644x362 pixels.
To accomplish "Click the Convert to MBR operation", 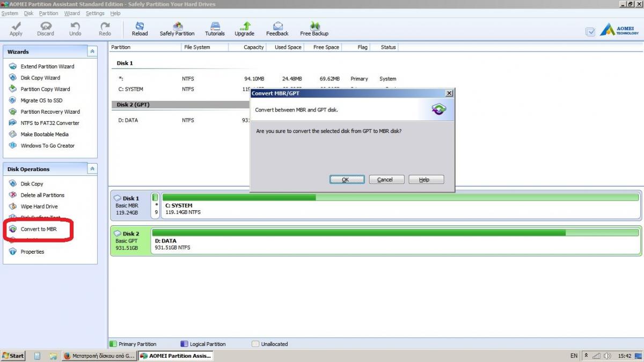I will (x=33, y=229).
